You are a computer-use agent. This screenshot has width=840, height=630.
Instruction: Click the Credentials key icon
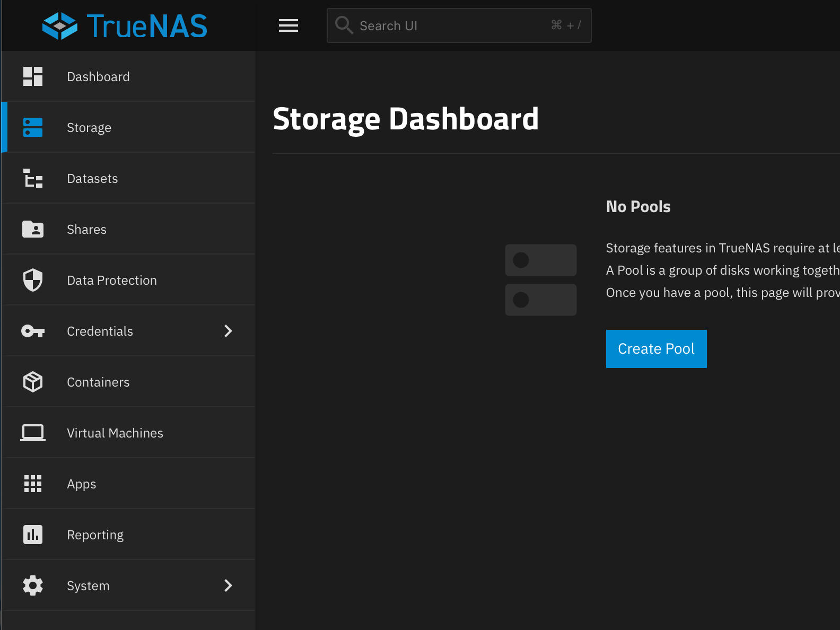tap(33, 331)
